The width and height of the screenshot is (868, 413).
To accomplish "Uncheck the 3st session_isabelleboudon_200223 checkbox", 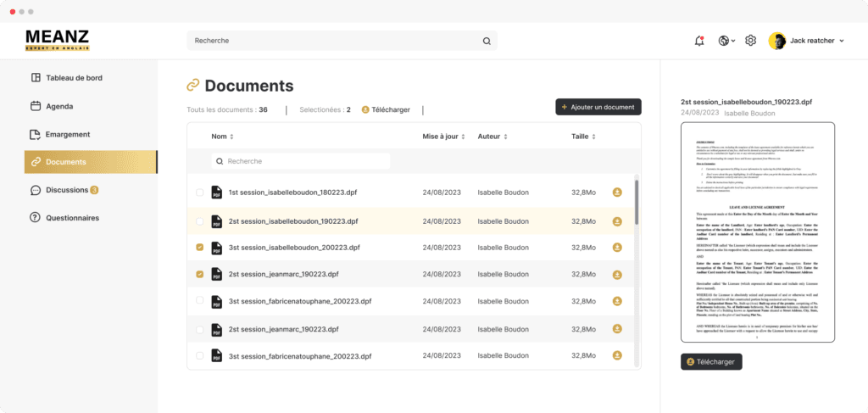I will pyautogui.click(x=199, y=248).
